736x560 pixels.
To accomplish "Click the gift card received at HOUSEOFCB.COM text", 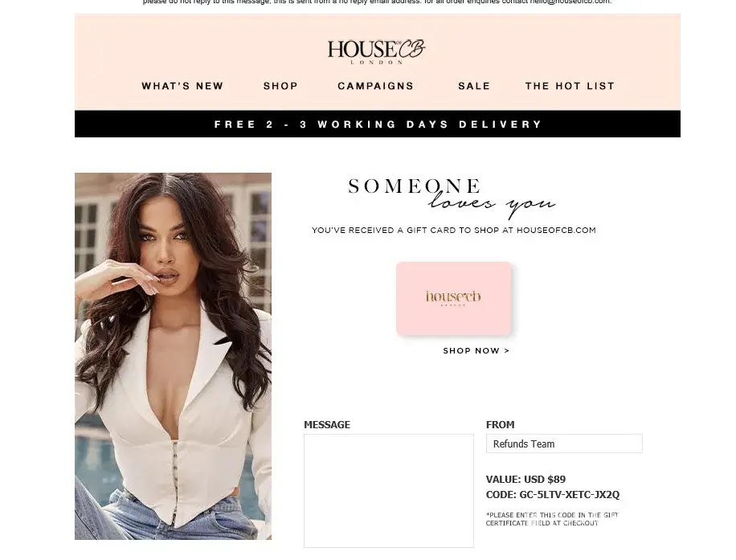I will pyautogui.click(x=454, y=230).
